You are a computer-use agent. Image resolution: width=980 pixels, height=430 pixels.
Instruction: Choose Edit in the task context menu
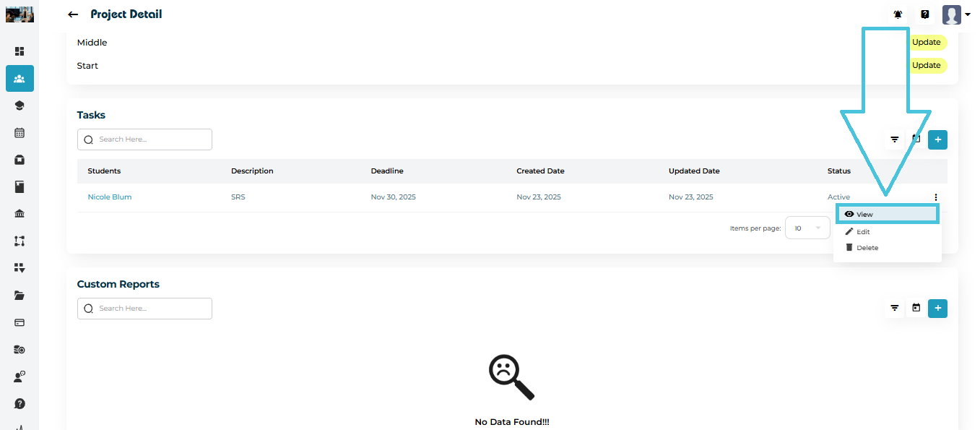click(863, 232)
